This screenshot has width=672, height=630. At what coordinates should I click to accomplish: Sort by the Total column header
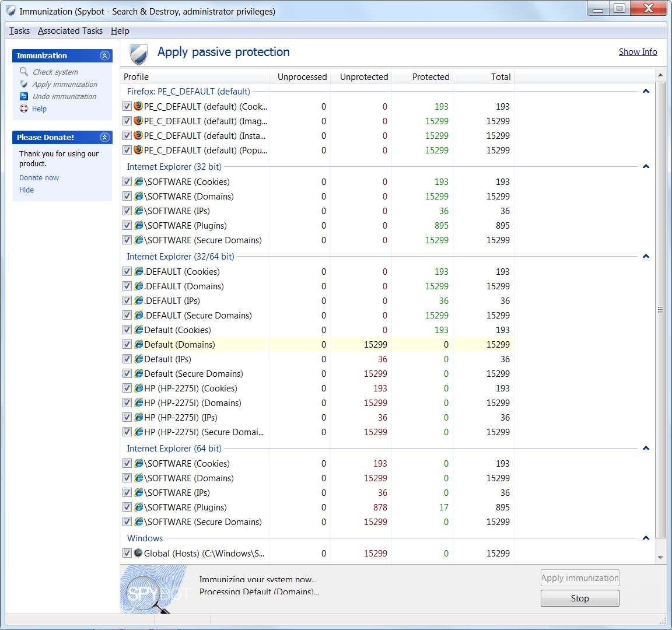[x=484, y=77]
